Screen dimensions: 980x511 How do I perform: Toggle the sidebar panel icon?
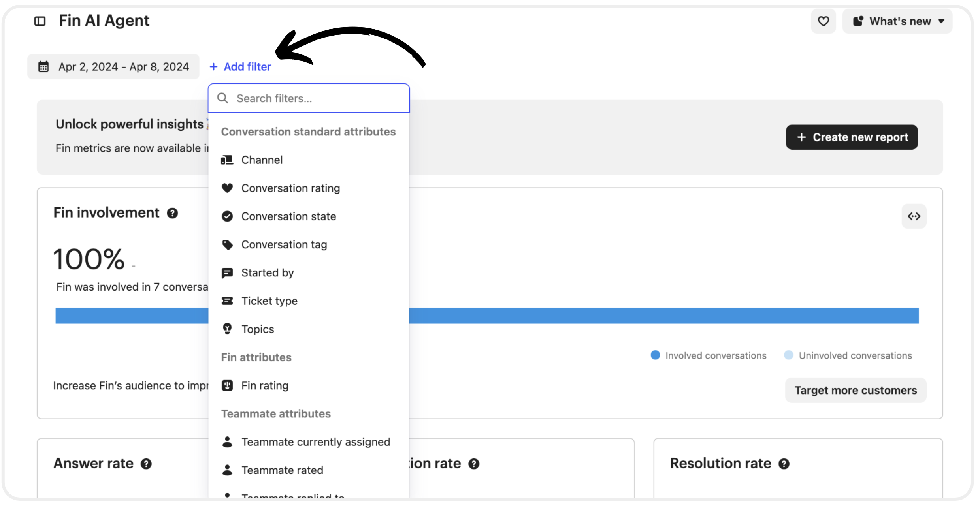tap(40, 21)
